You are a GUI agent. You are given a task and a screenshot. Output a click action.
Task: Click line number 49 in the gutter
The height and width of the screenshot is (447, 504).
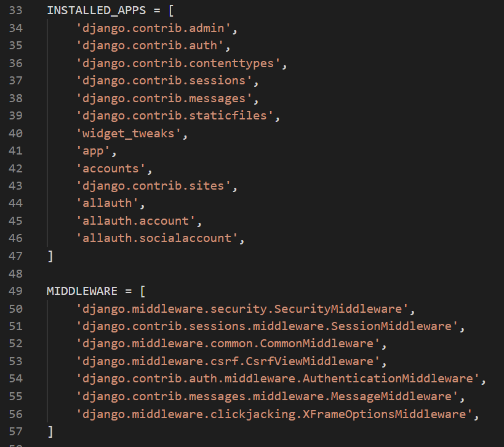pyautogui.click(x=16, y=291)
